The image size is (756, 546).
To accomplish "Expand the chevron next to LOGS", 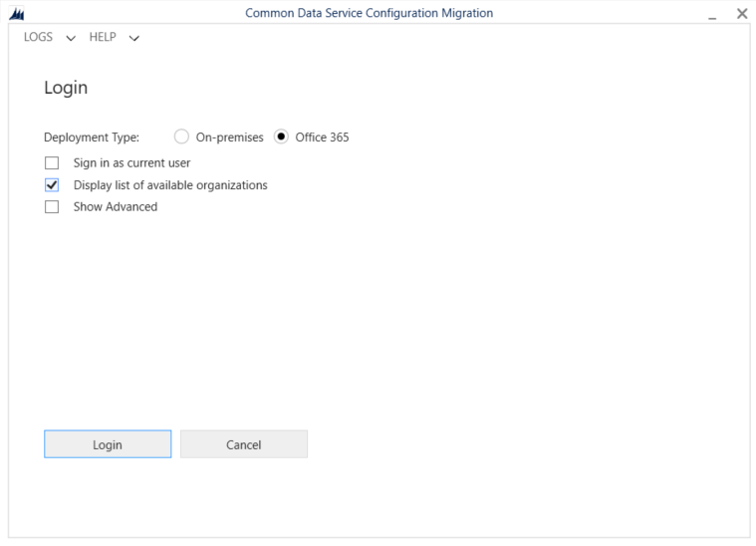I will tap(71, 39).
